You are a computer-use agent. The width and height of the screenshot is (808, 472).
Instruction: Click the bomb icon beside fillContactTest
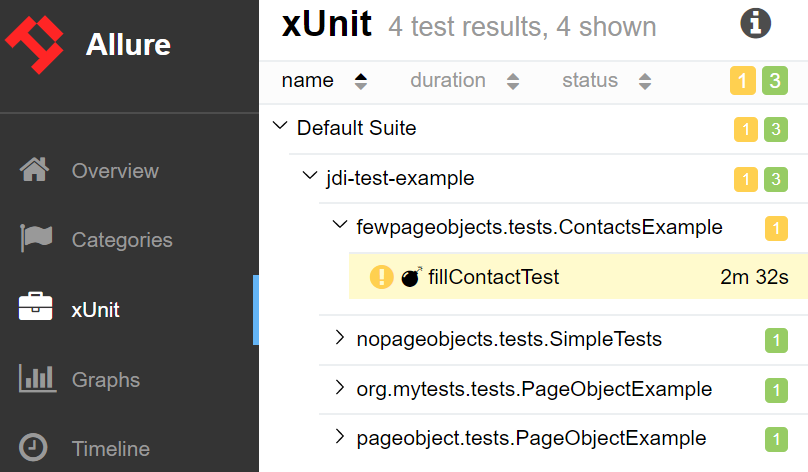(x=411, y=277)
